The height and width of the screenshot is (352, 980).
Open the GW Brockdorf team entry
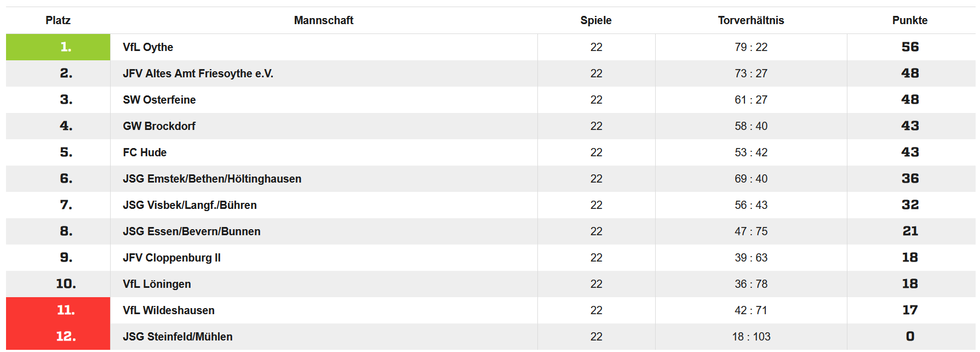coord(159,126)
